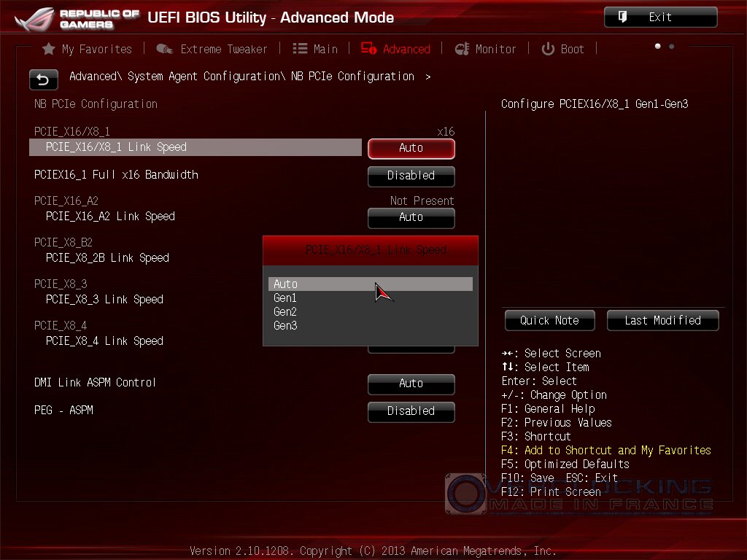Open PCIEX16_1 Full x16 Bandwidth Disabled dropdown
747x560 pixels.
click(x=411, y=176)
